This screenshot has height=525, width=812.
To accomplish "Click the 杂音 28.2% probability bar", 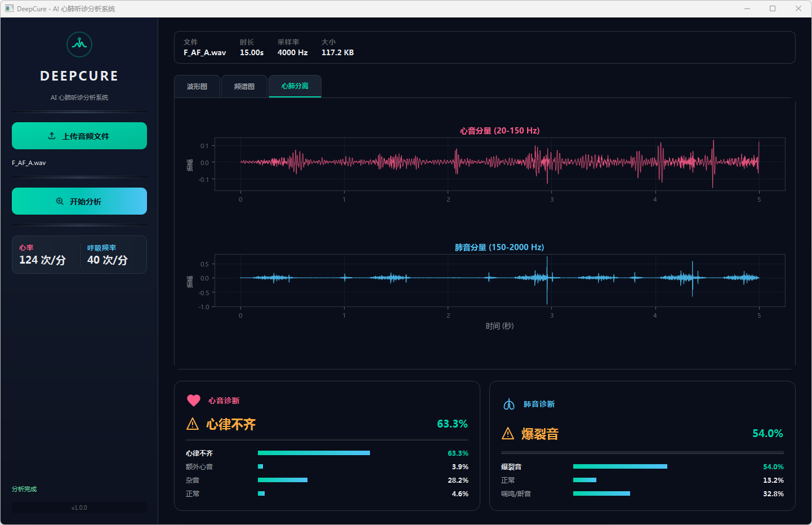I will pyautogui.click(x=283, y=480).
